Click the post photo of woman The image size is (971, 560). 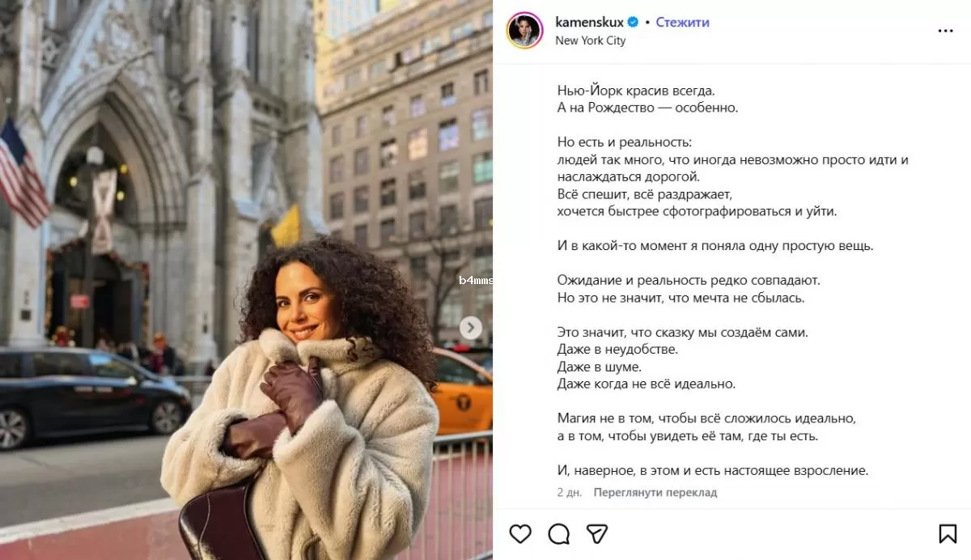click(246, 280)
